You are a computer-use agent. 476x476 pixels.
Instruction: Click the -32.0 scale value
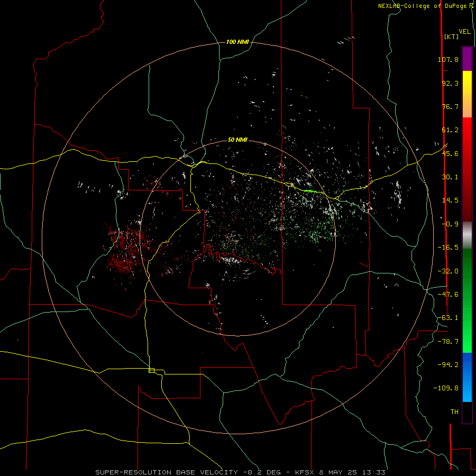[x=448, y=271]
